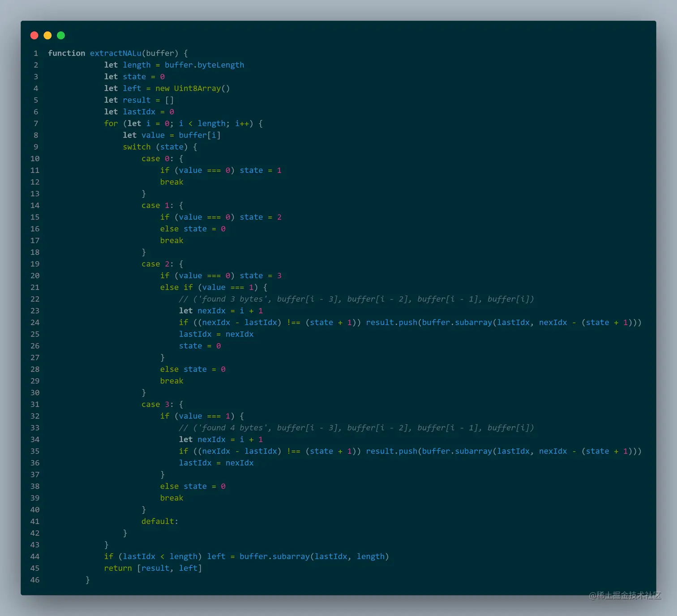Select the 'return [result, left]' statement
The image size is (677, 616).
coord(153,568)
